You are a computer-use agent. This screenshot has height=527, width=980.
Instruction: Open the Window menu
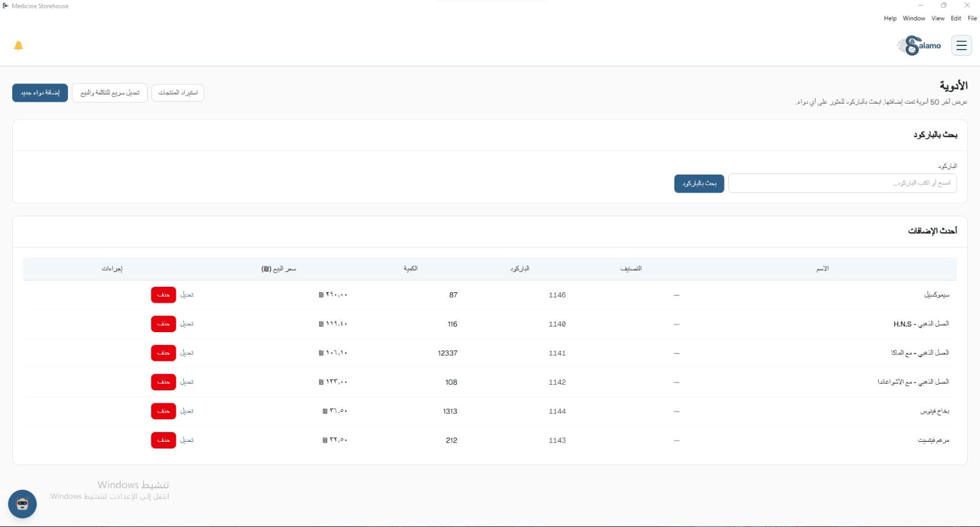point(914,18)
